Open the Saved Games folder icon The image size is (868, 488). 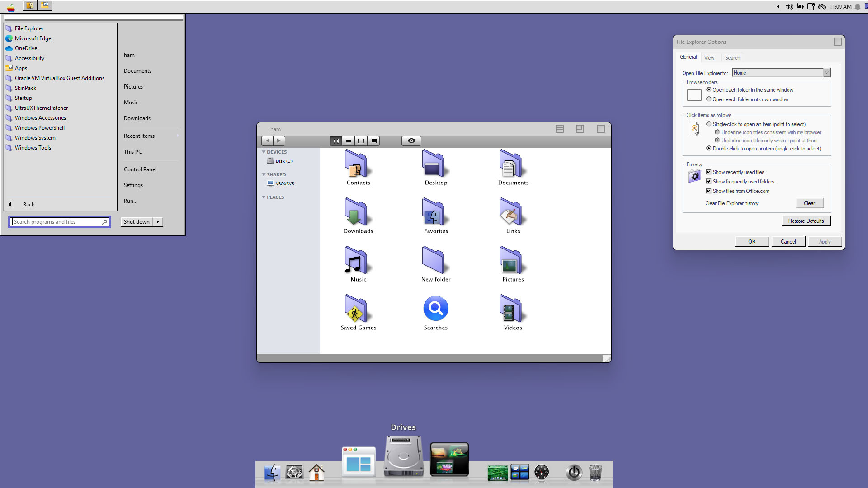[x=356, y=309]
